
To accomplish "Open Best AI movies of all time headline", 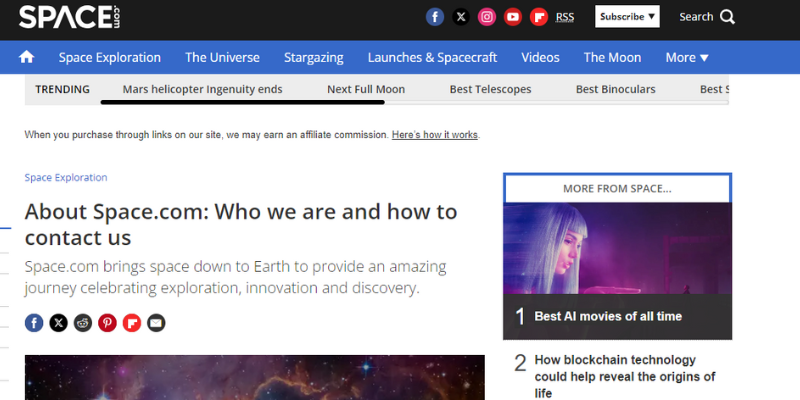I will pos(608,316).
